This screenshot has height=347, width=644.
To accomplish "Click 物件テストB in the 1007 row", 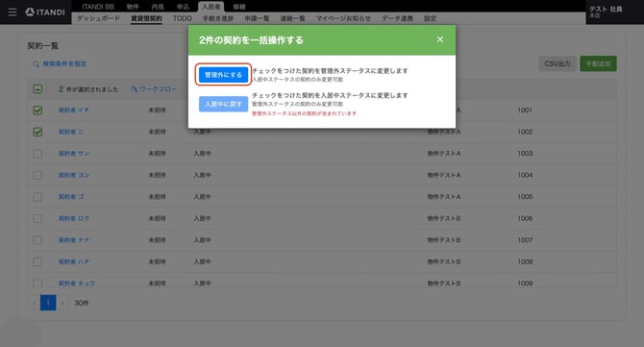I will [x=444, y=240].
